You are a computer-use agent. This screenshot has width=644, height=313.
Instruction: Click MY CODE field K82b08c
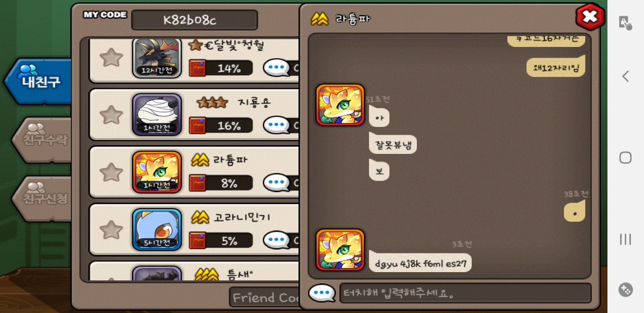195,20
